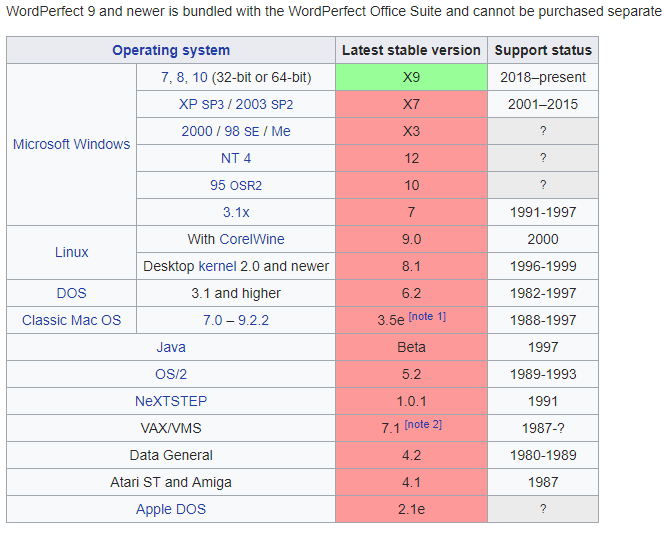Viewport: 662px width, 536px height.
Task: Open the 3.1x Windows link
Action: pos(236,212)
